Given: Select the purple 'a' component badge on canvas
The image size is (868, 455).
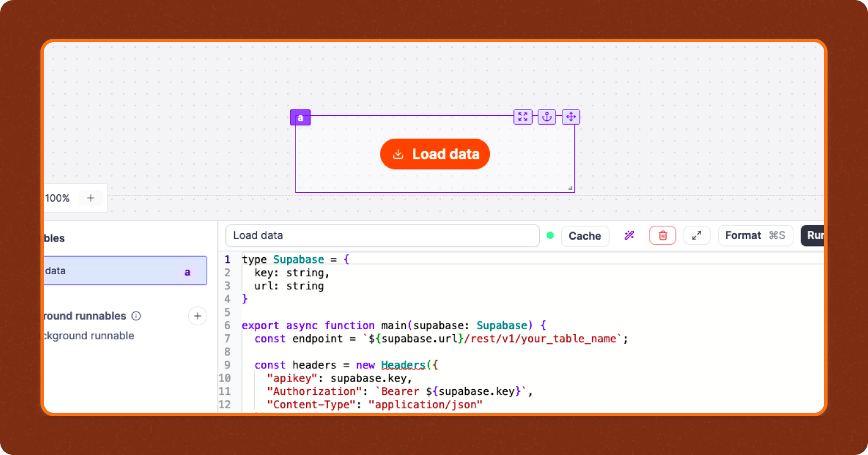Looking at the screenshot, I should pyautogui.click(x=301, y=117).
